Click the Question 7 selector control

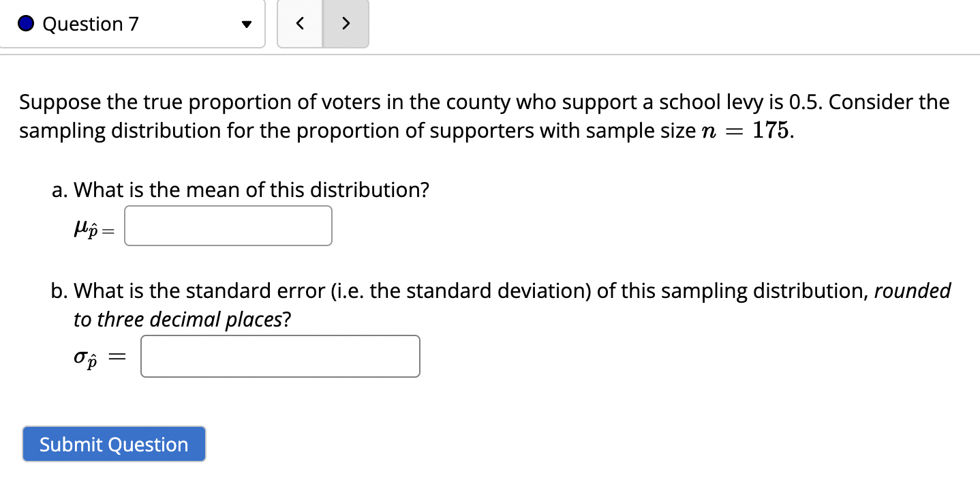pos(134,23)
